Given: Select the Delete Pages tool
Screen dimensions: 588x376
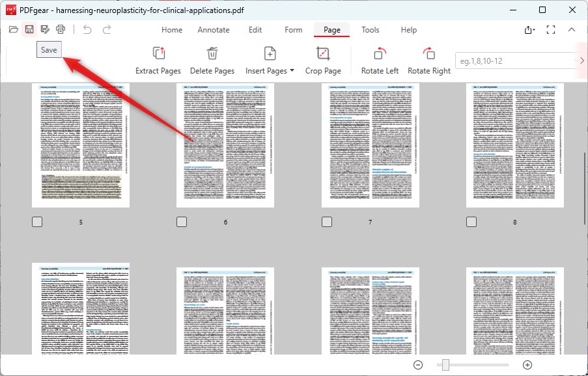Looking at the screenshot, I should (213, 60).
